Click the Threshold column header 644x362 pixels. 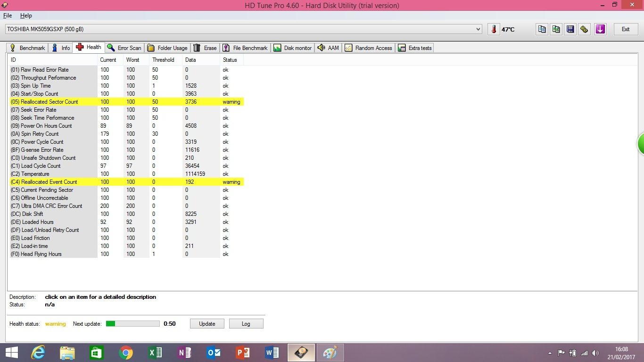(x=165, y=60)
